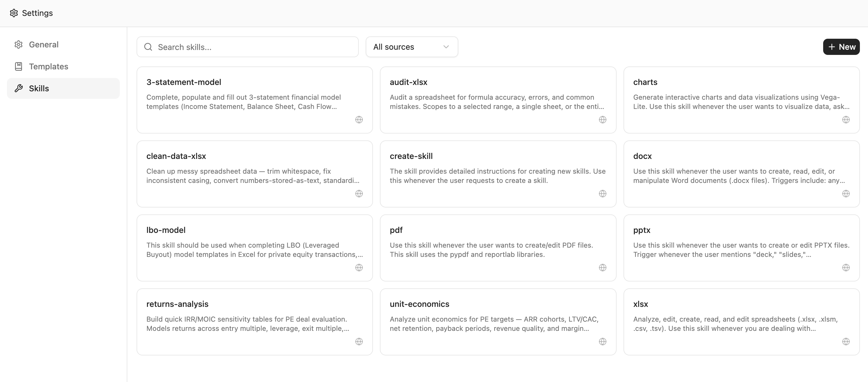The width and height of the screenshot is (868, 382).
Task: Focus the Search skills input field
Action: click(x=253, y=47)
